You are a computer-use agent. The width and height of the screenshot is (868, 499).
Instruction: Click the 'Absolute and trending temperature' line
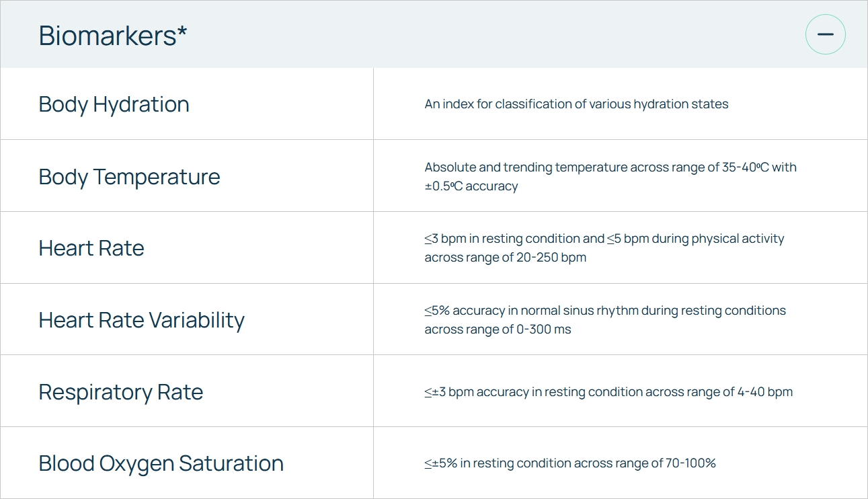click(610, 167)
